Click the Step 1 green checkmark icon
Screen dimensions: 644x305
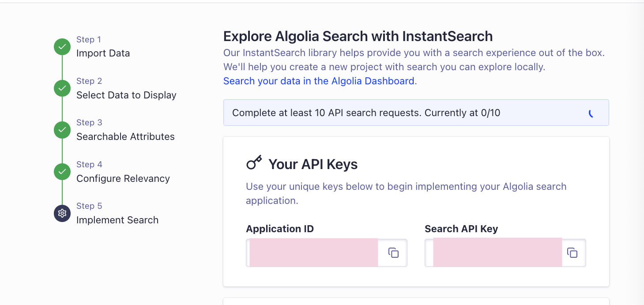point(62,47)
